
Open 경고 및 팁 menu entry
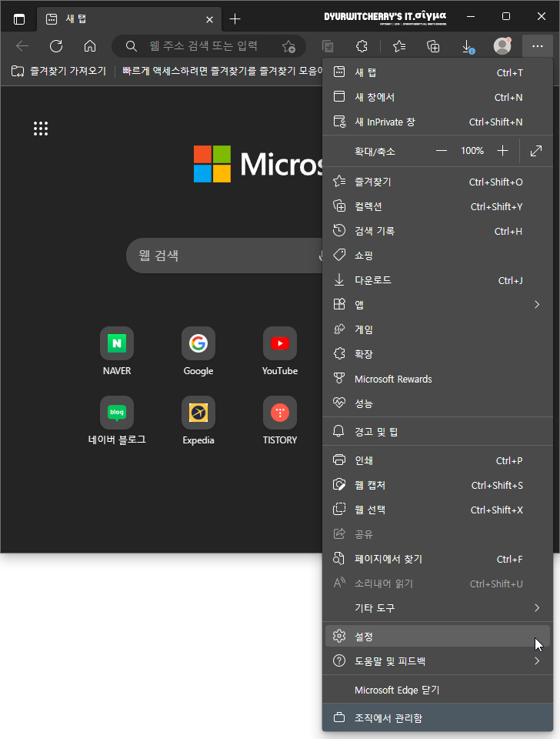(438, 432)
